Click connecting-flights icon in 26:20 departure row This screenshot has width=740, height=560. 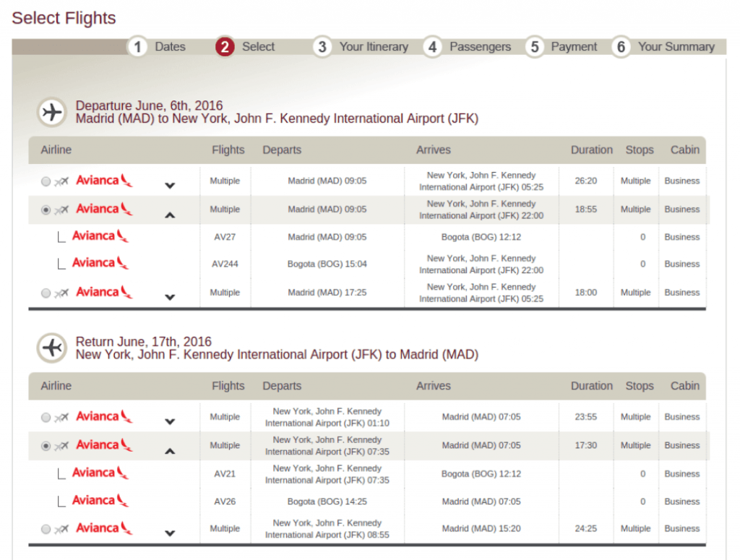click(61, 181)
